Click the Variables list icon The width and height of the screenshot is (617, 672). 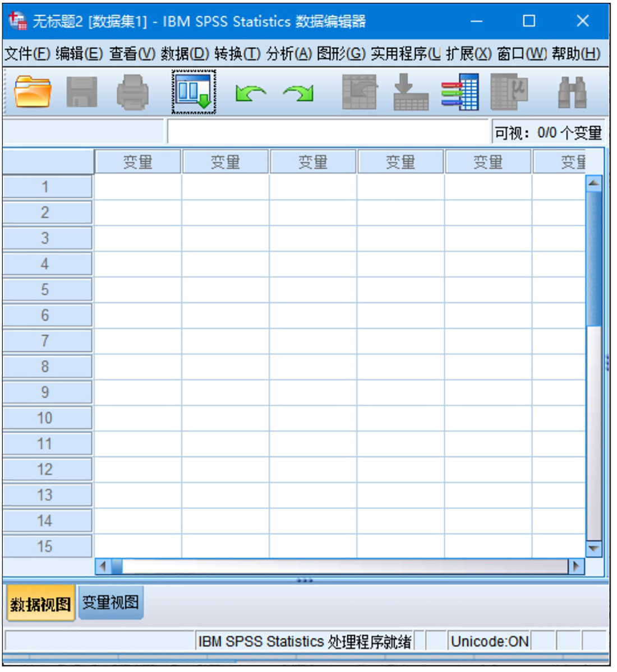click(x=460, y=92)
